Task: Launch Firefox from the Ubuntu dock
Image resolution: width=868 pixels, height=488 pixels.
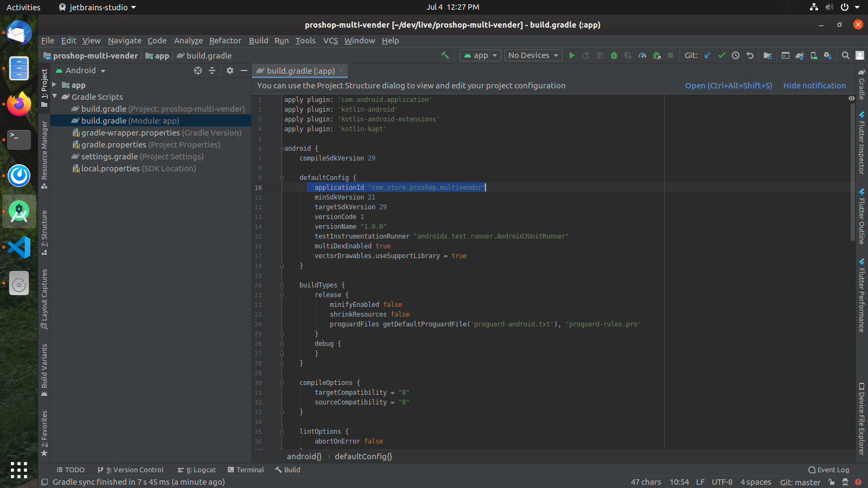Action: coord(19,104)
